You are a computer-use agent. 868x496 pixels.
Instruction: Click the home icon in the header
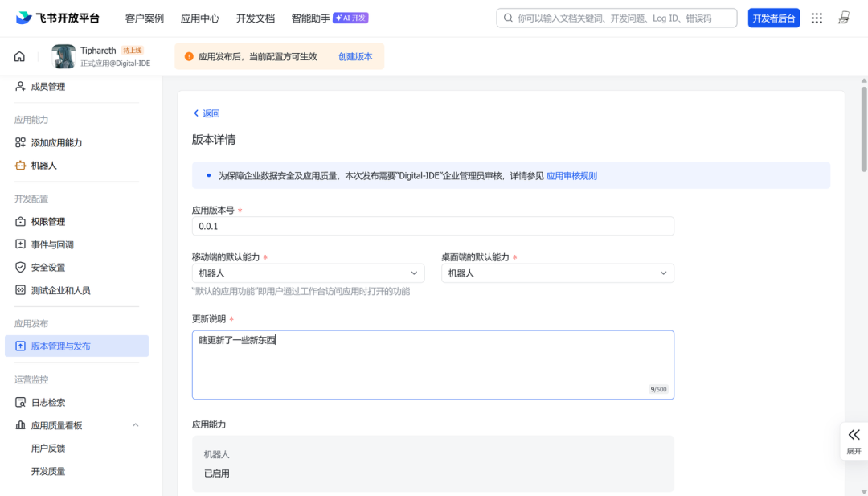point(19,56)
